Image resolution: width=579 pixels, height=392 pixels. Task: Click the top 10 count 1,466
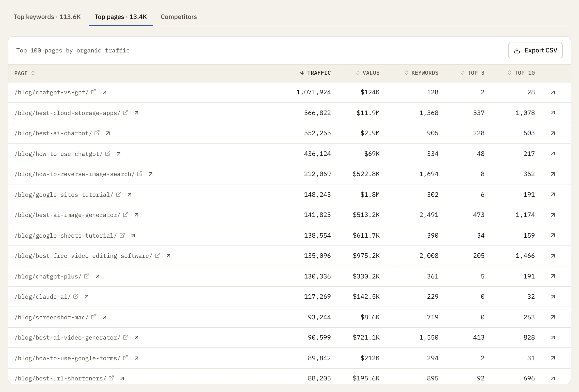525,256
